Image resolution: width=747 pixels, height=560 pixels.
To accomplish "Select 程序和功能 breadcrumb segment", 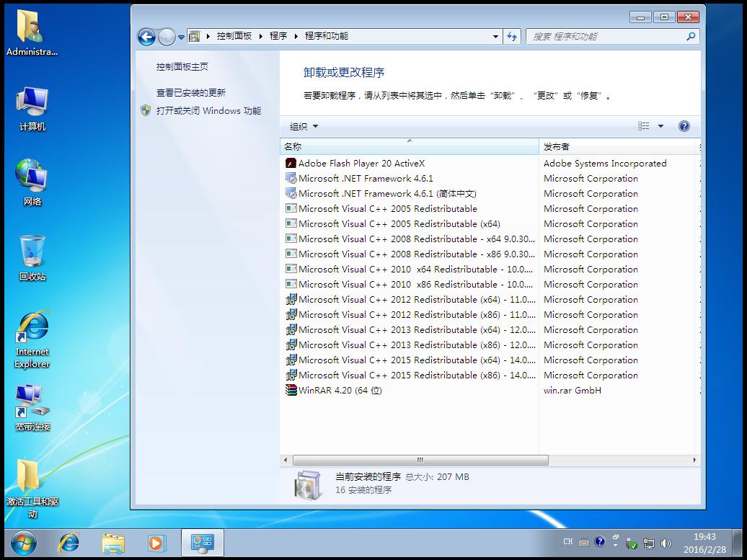I will [327, 36].
